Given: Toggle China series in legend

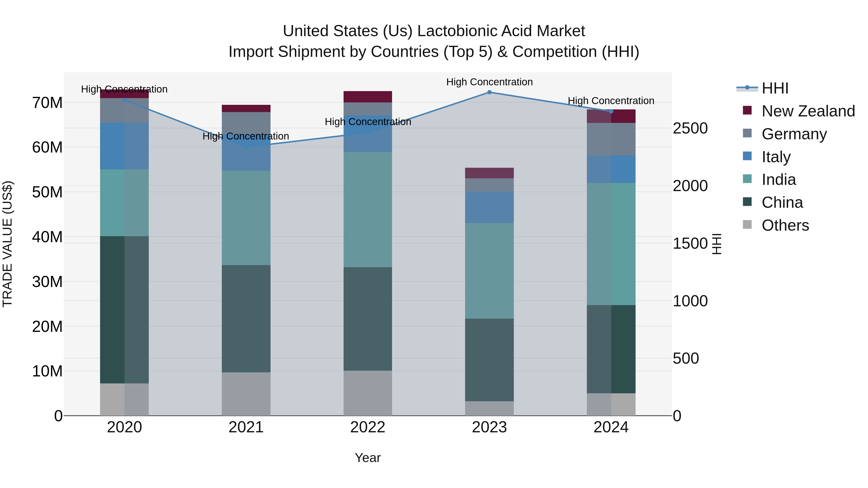Looking at the screenshot, I should click(x=773, y=202).
